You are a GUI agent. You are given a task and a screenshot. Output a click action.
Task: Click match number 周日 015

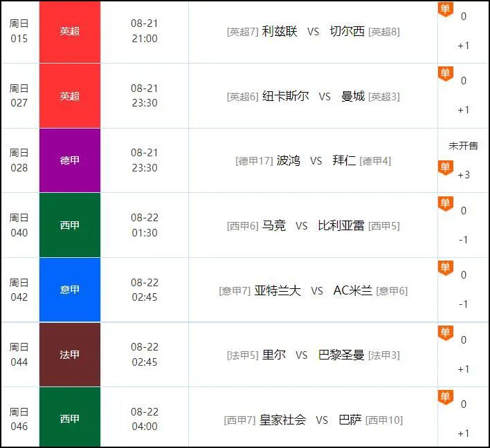(x=19, y=31)
